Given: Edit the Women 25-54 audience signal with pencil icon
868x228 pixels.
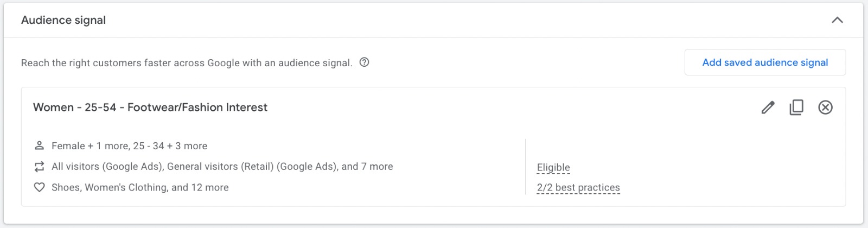Looking at the screenshot, I should (768, 107).
